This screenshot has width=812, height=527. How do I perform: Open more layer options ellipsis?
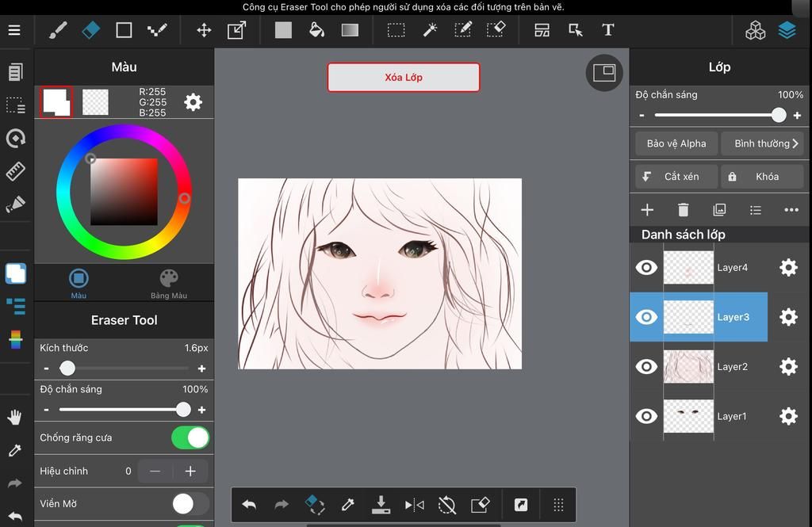pyautogui.click(x=791, y=210)
